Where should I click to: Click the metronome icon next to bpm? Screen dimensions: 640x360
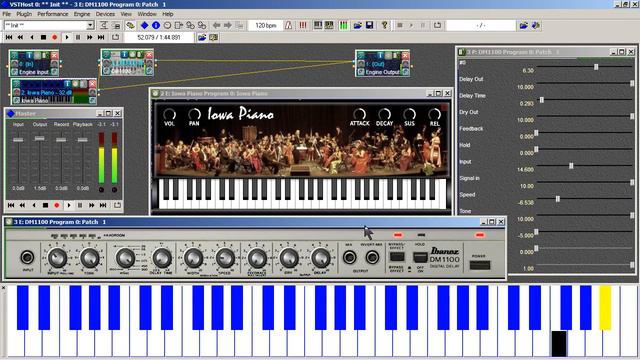289,25
